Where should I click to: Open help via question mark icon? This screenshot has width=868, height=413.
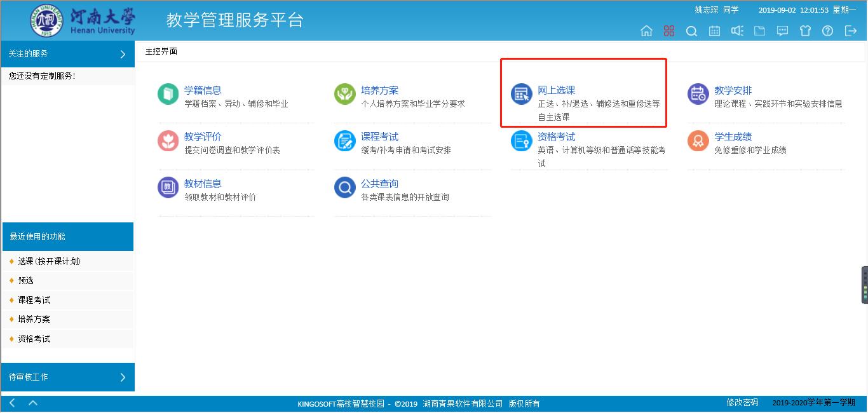(x=827, y=31)
